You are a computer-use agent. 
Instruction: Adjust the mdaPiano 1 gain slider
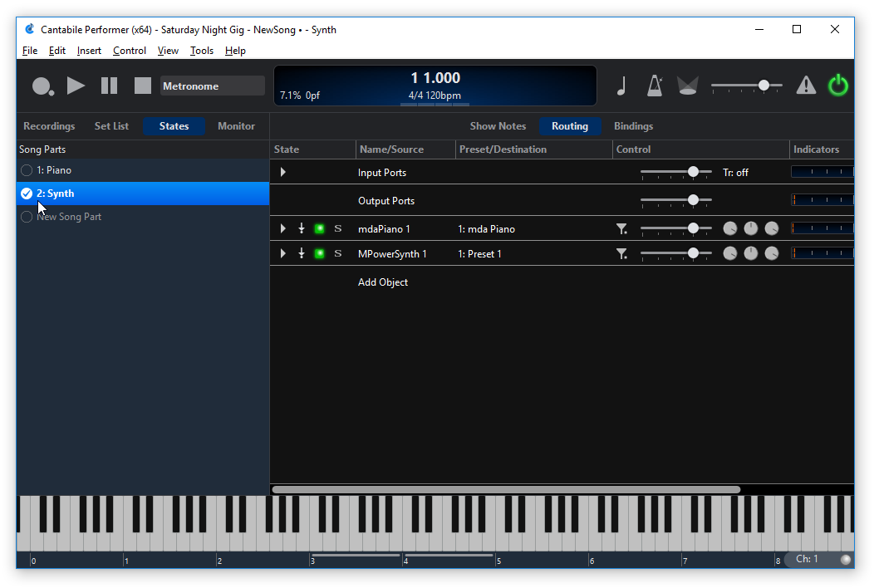coord(675,228)
